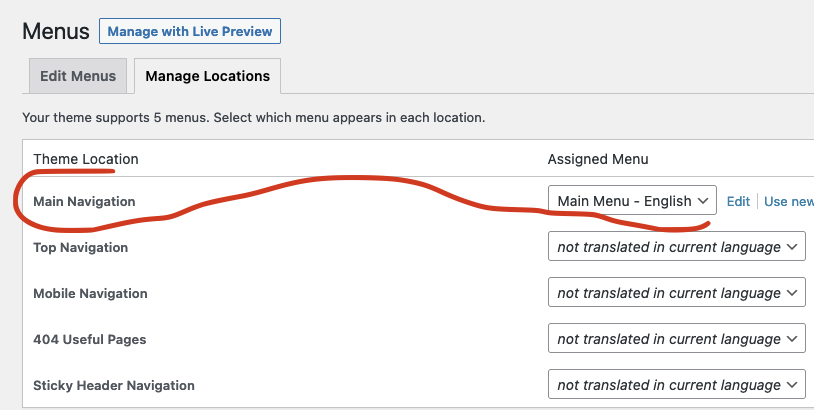Switch to the Edit Menus tab
814x410 pixels.
click(x=78, y=76)
